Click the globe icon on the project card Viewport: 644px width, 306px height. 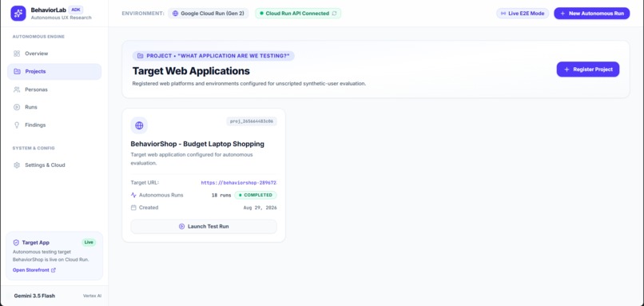click(x=139, y=125)
